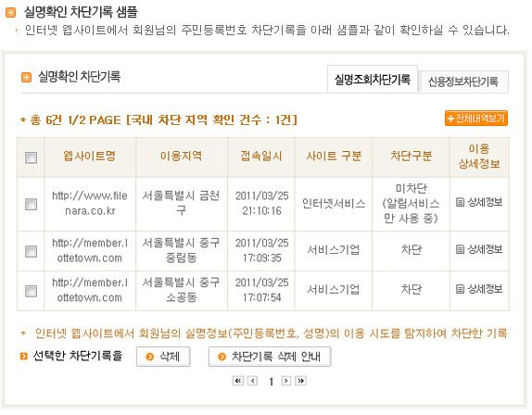Image resolution: width=532 pixels, height=415 pixels.
Task: Check the box for the 17:07:54 lottetown row
Action: tap(32, 291)
